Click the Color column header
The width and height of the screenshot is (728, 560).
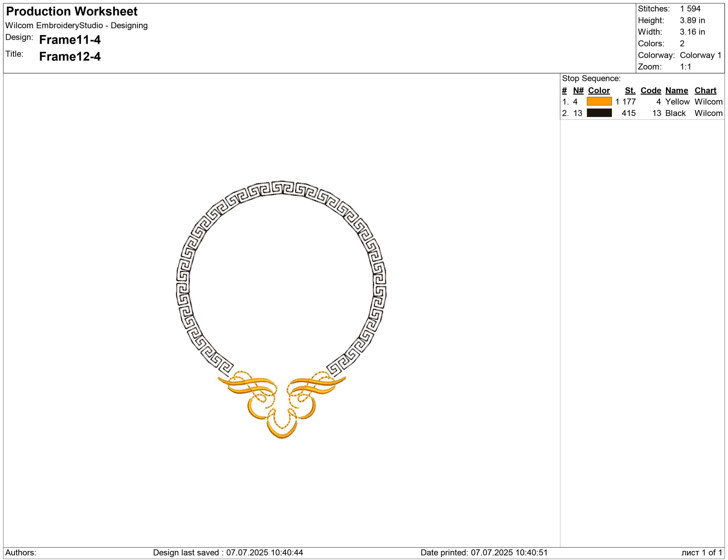click(x=599, y=91)
